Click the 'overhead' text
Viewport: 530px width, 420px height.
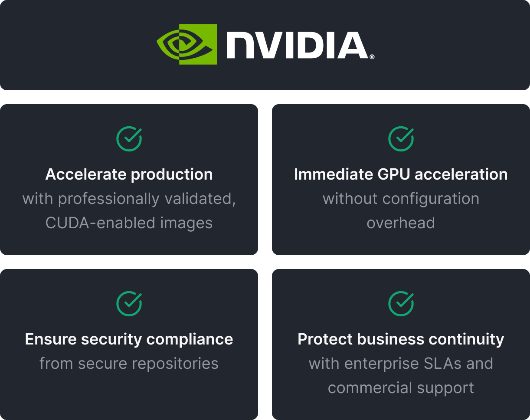click(x=401, y=223)
